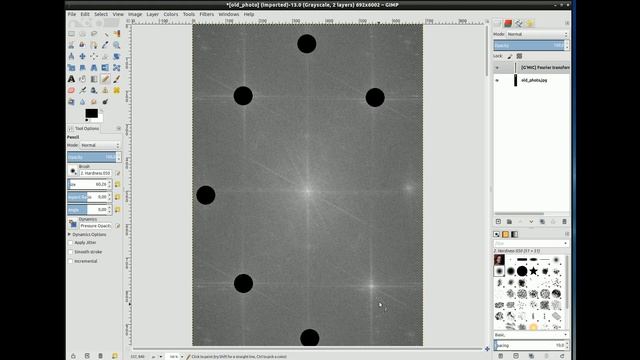Select the Zoom magnifier tool

click(117, 45)
